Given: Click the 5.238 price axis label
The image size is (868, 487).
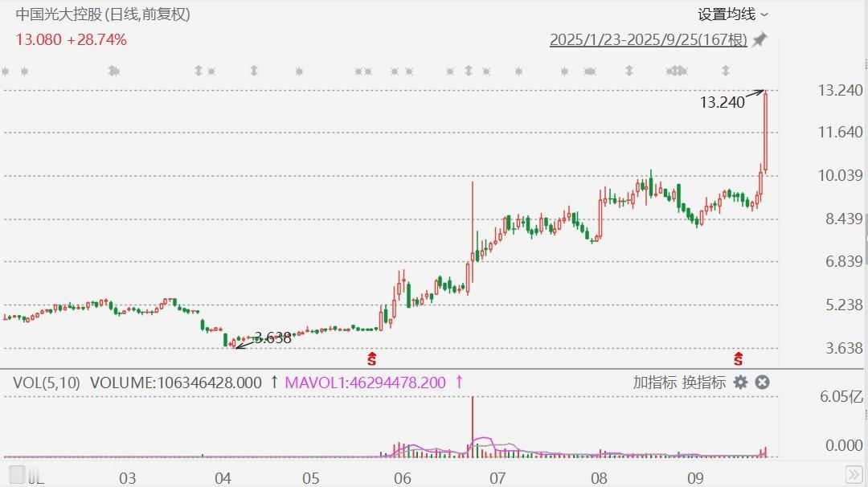Looking at the screenshot, I should 844,305.
